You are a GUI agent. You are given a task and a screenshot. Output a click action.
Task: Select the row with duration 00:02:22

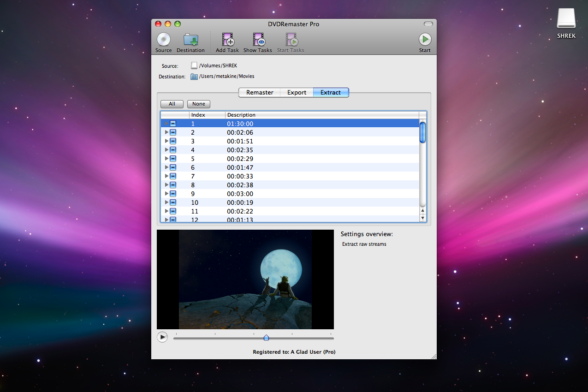(x=290, y=211)
